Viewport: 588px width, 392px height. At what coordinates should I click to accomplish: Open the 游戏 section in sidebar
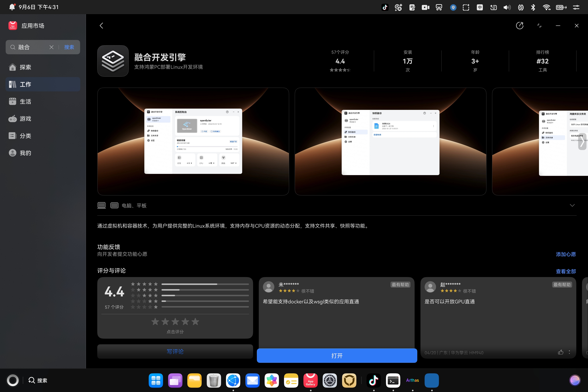pos(43,119)
